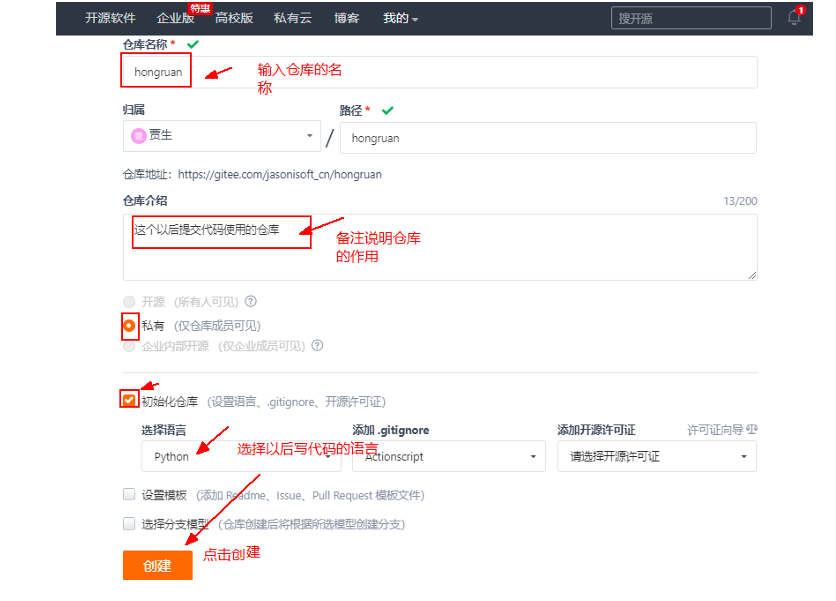The image size is (836, 601).
Task: Click the 特惠 badge above 企业版
Action: [199, 6]
